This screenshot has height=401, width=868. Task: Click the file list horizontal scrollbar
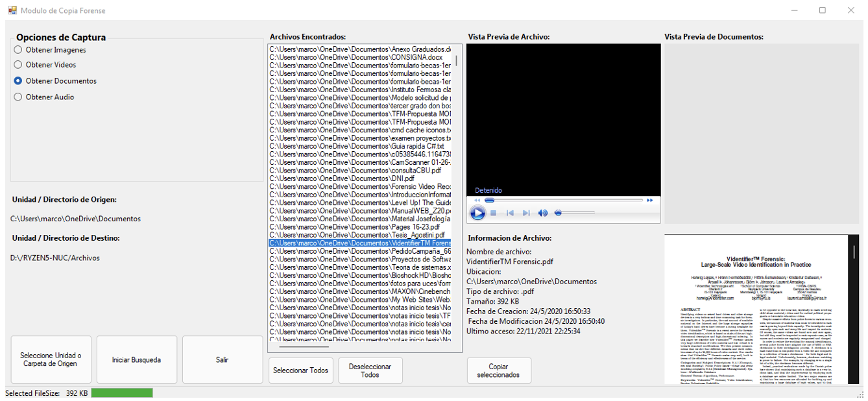[361, 348]
